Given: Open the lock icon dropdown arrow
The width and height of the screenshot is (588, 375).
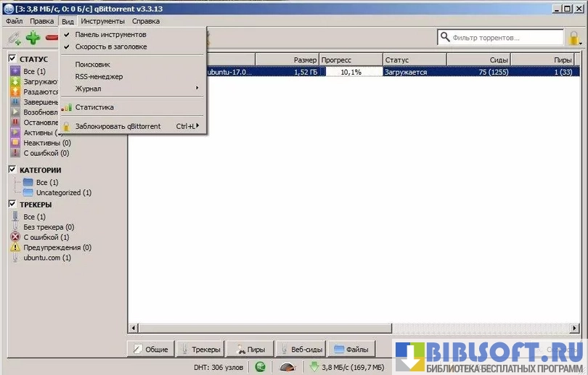Looking at the screenshot, I should [582, 42].
